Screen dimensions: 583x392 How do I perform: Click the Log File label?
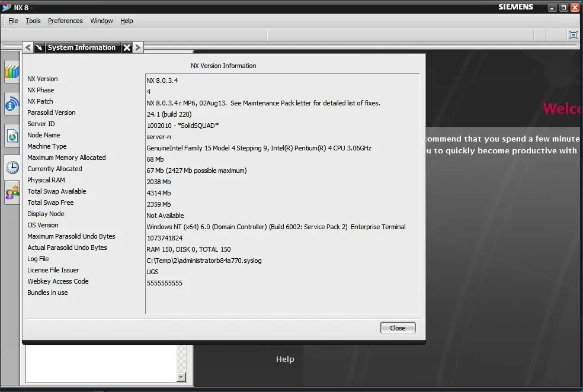pos(38,259)
